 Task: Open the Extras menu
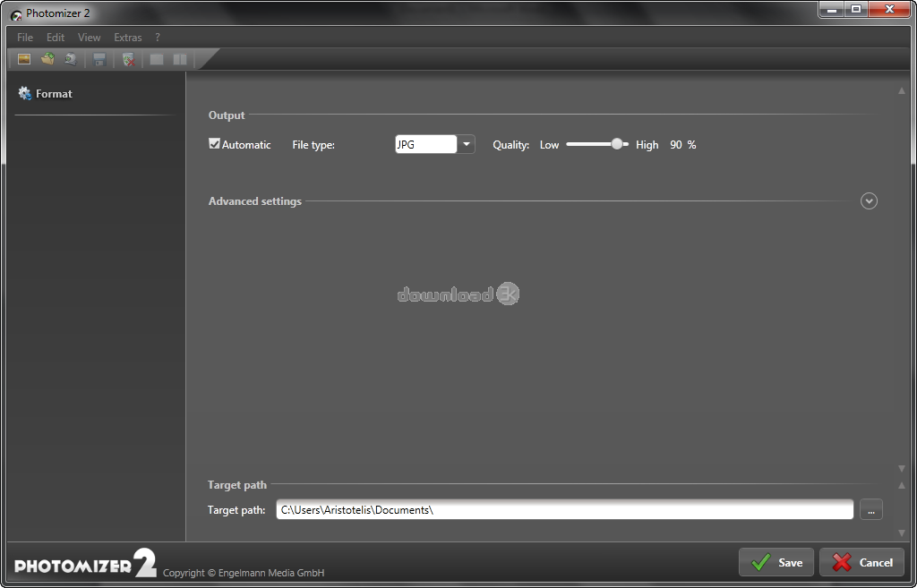click(128, 38)
